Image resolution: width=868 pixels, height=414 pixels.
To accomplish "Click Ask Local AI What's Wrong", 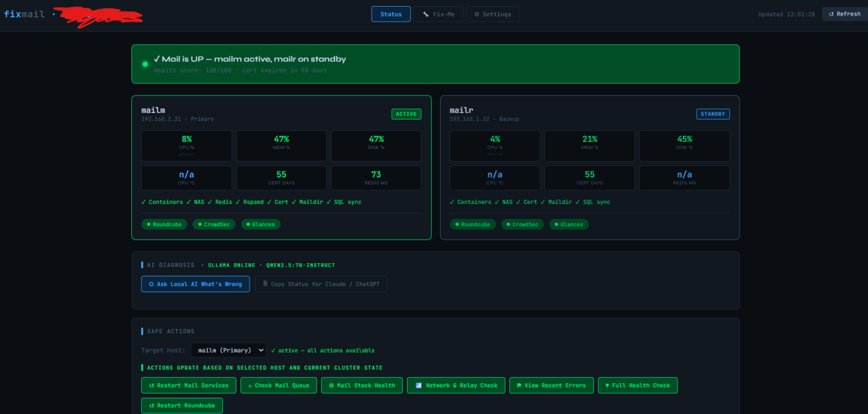I will click(x=195, y=284).
